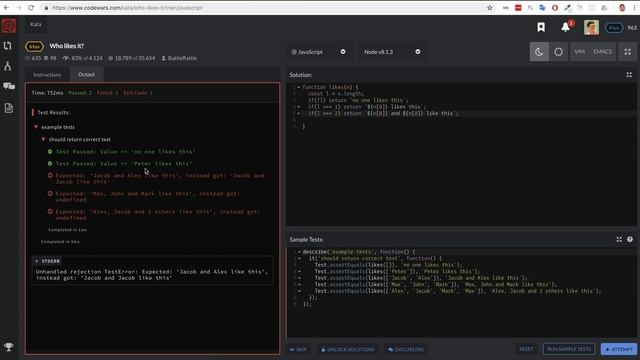This screenshot has height=360, width=640.
Task: Click the Skip button
Action: [298, 349]
